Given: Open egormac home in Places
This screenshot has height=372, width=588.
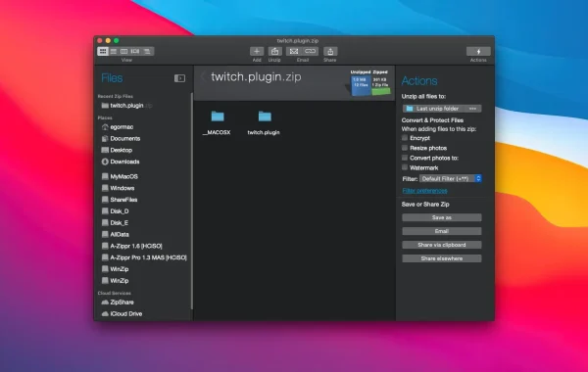Looking at the screenshot, I should [118, 127].
